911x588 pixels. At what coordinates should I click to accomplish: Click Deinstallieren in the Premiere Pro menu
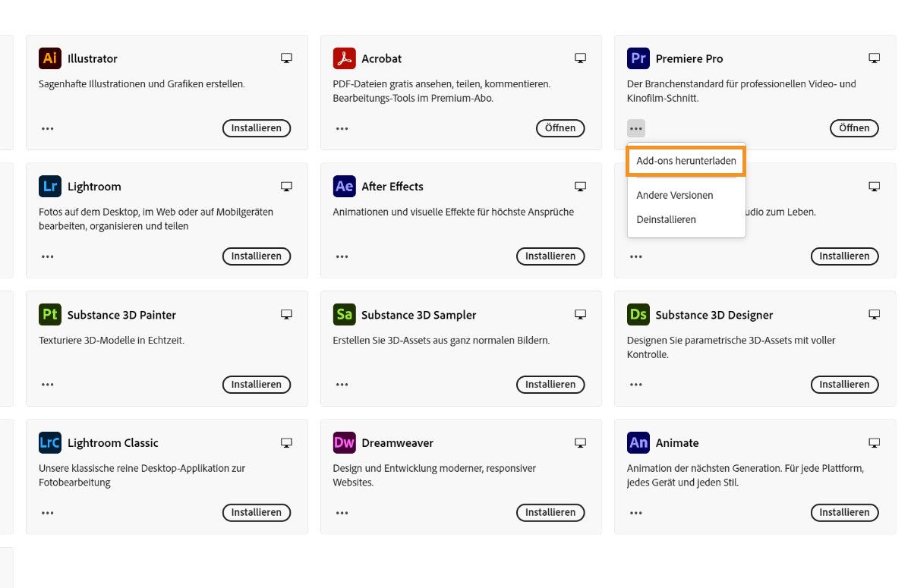[666, 219]
